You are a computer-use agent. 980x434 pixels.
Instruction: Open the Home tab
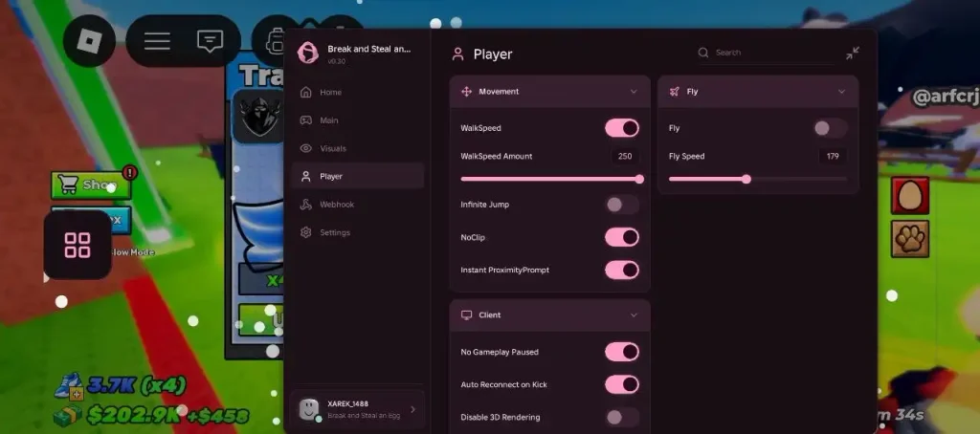[358, 93]
